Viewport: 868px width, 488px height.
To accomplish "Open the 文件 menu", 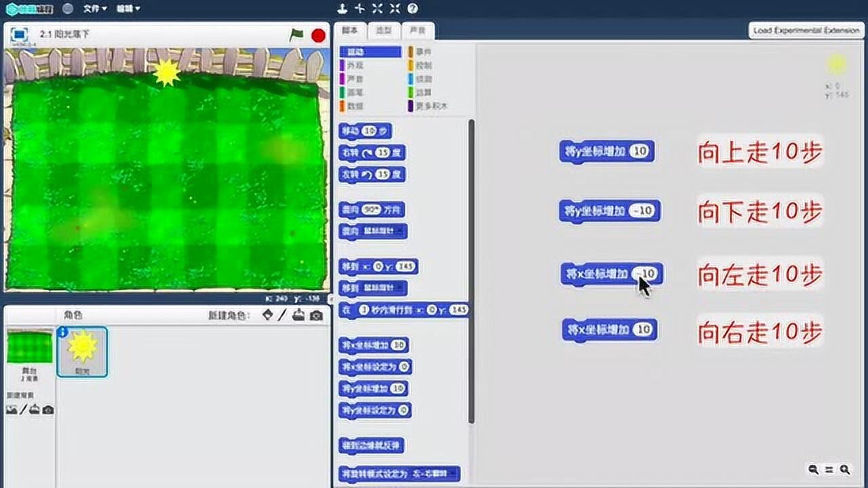I will pyautogui.click(x=95, y=9).
